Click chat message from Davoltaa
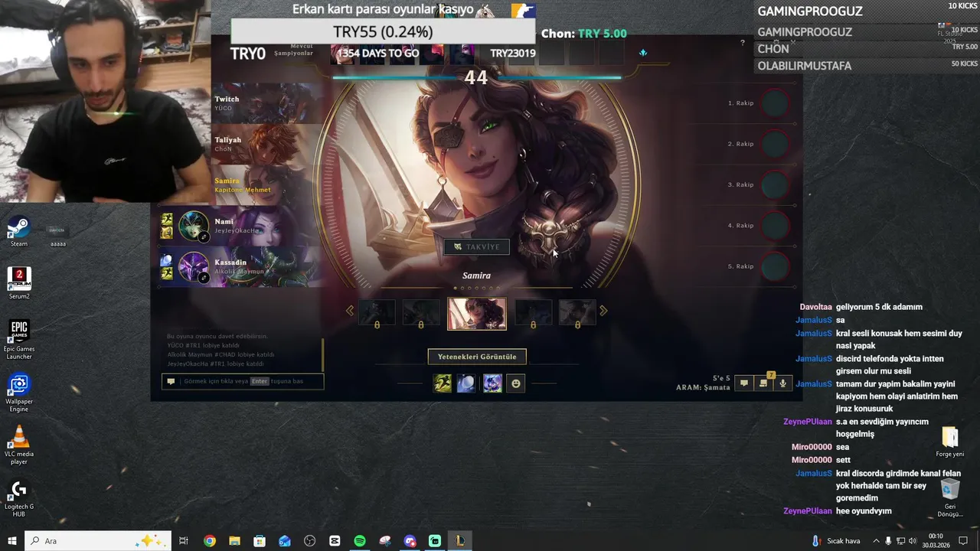The image size is (980, 551). [861, 307]
